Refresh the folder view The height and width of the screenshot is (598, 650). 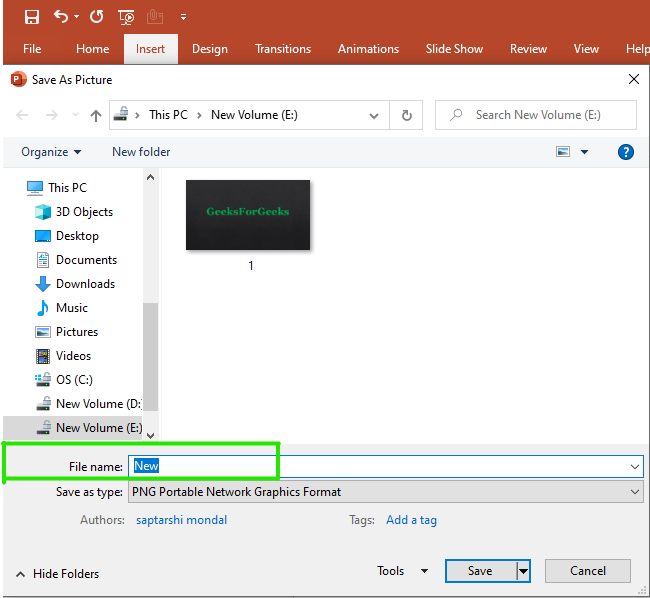click(407, 115)
